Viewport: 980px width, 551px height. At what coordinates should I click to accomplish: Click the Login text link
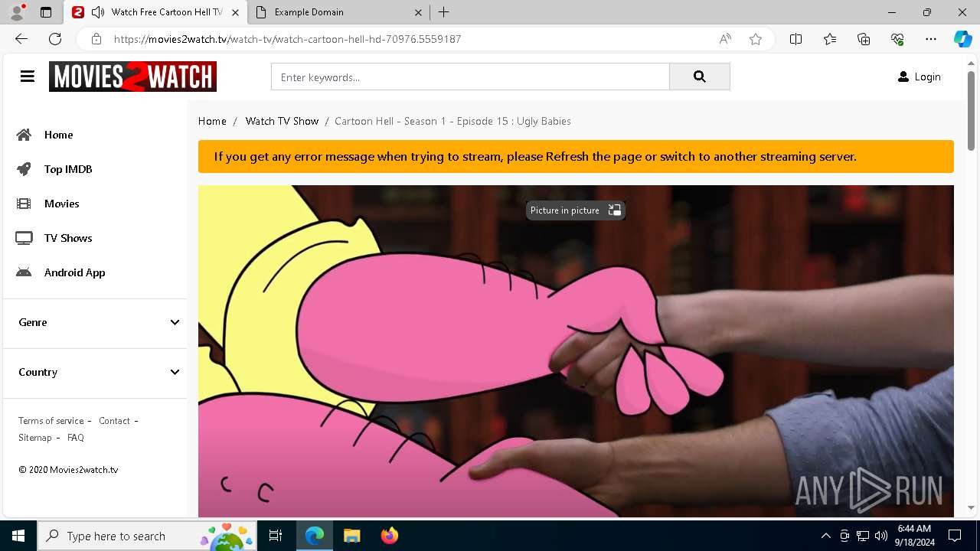(x=927, y=77)
